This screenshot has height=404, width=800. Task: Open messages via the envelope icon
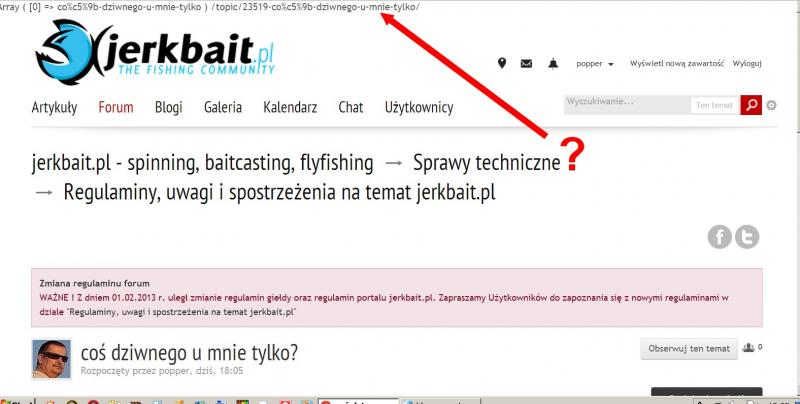[x=527, y=64]
